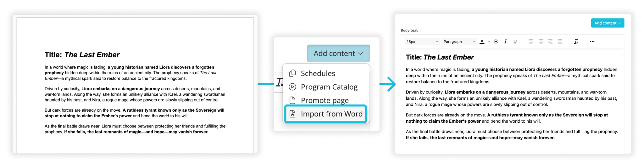Image resolution: width=644 pixels, height=168 pixels.
Task: Center-align the body text
Action: pyautogui.click(x=541, y=42)
